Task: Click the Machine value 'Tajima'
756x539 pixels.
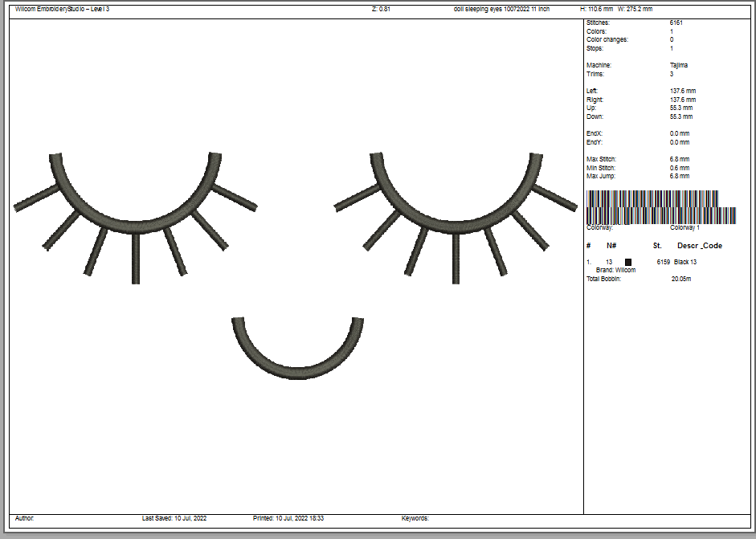Action: 679,65
